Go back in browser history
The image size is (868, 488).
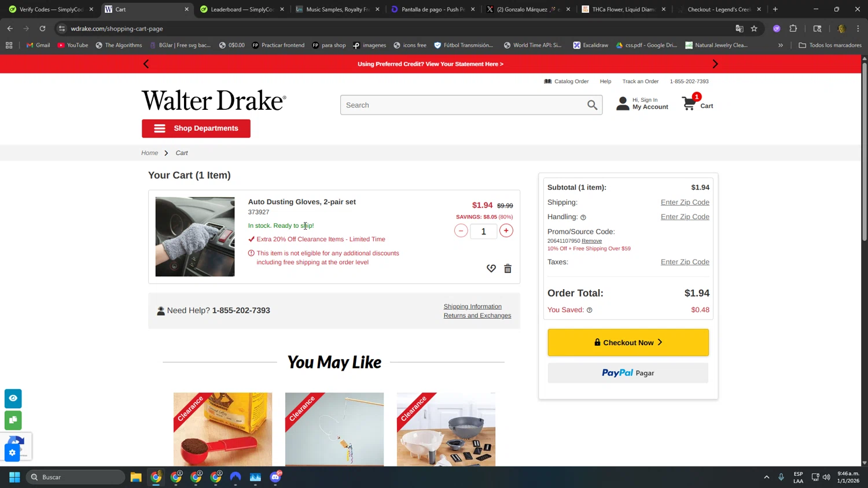(x=10, y=28)
